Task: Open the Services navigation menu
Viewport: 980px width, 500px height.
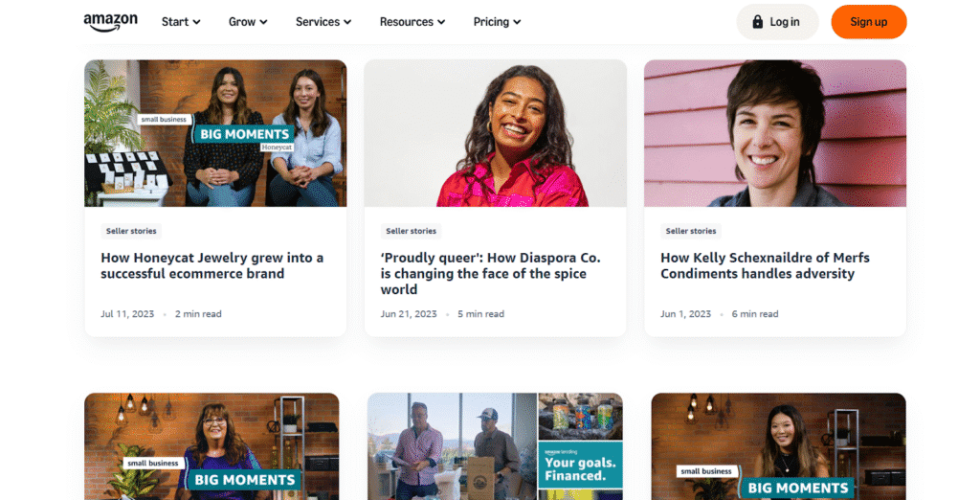Action: (x=323, y=22)
